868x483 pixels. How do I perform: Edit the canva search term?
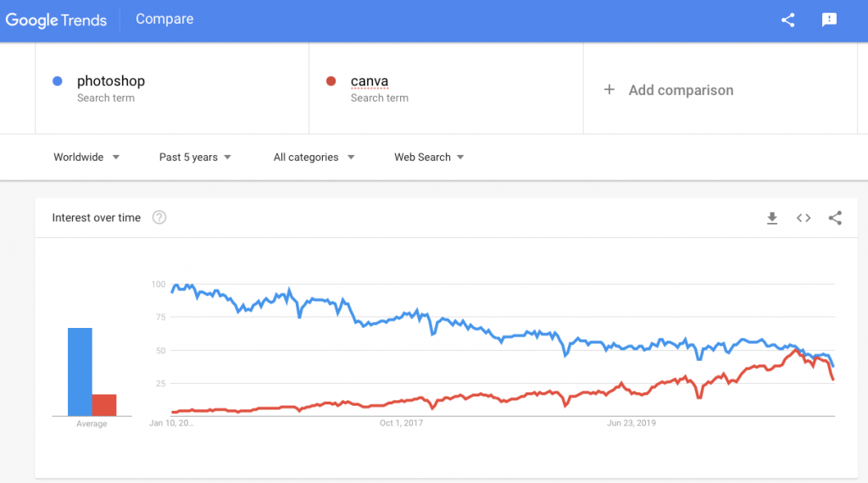tap(370, 81)
